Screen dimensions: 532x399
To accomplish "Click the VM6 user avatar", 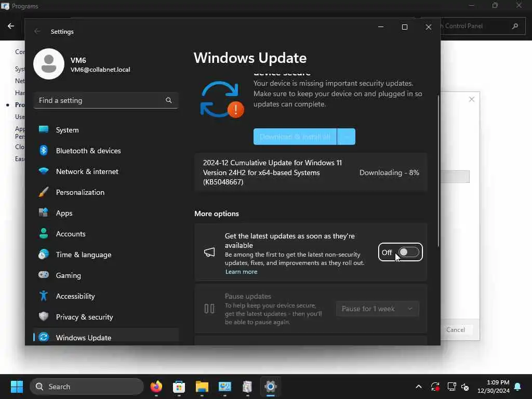I will [49, 64].
